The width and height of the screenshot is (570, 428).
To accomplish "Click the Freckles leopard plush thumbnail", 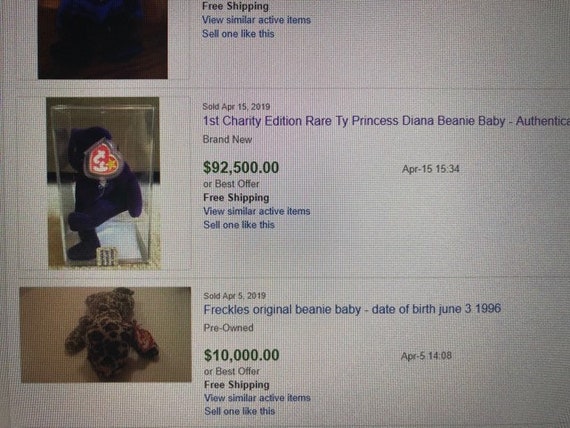I will coord(105,335).
